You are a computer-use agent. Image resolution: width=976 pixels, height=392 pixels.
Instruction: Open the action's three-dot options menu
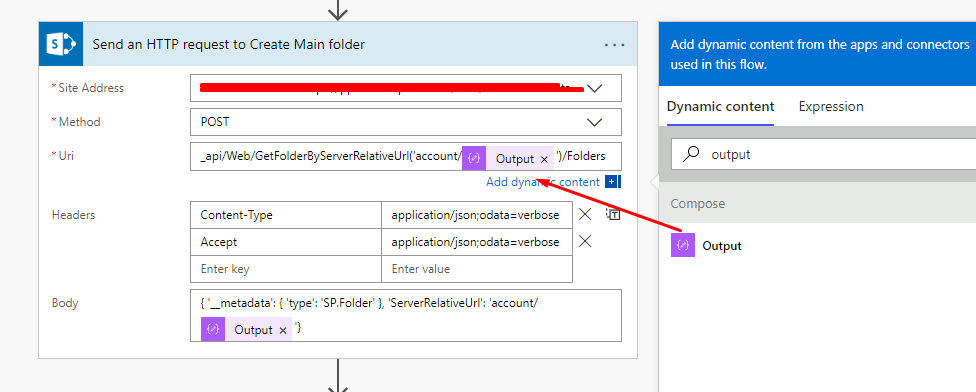click(x=614, y=45)
